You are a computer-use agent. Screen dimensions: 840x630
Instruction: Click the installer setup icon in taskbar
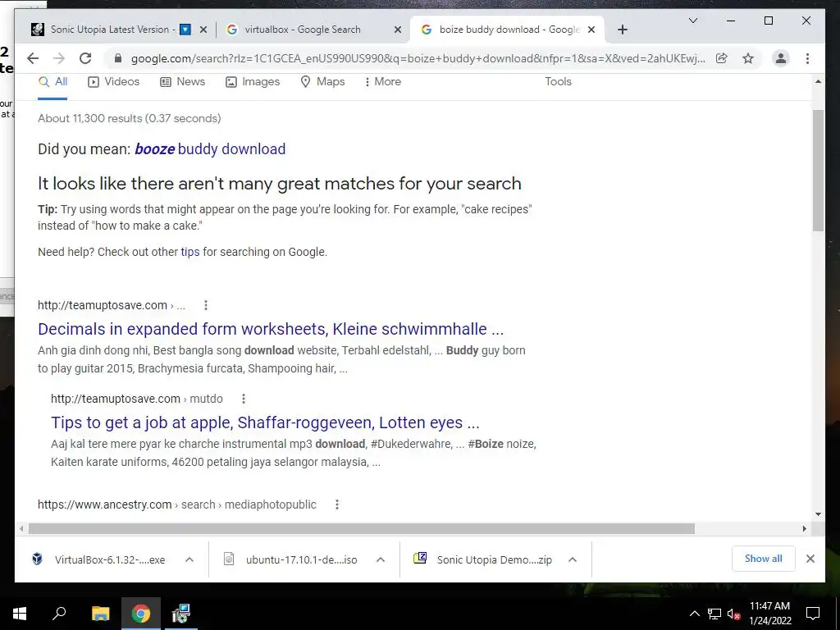(x=181, y=614)
